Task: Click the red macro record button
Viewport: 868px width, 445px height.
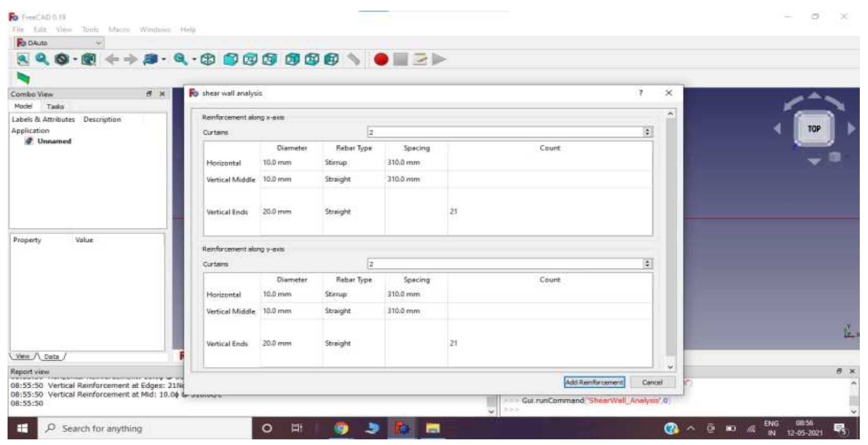Action: pos(381,59)
